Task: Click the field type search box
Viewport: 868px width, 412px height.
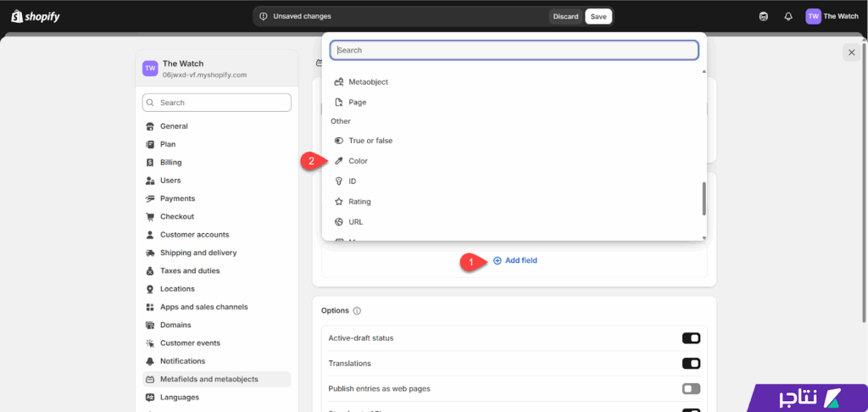Action: click(x=515, y=50)
